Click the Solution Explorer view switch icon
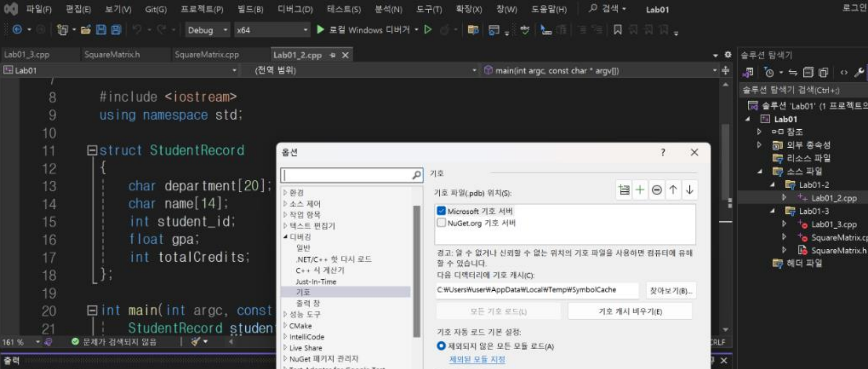Screen dimensions: 868x369 (747, 73)
